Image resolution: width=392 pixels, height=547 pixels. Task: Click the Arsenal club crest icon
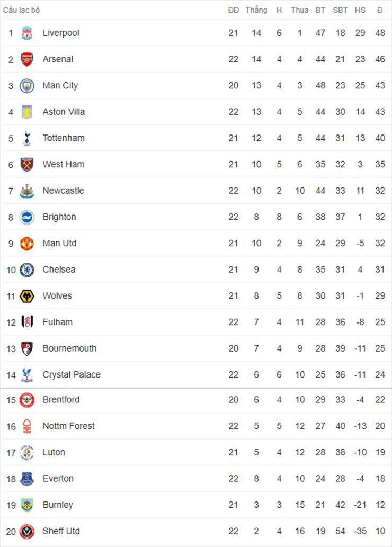pos(27,59)
